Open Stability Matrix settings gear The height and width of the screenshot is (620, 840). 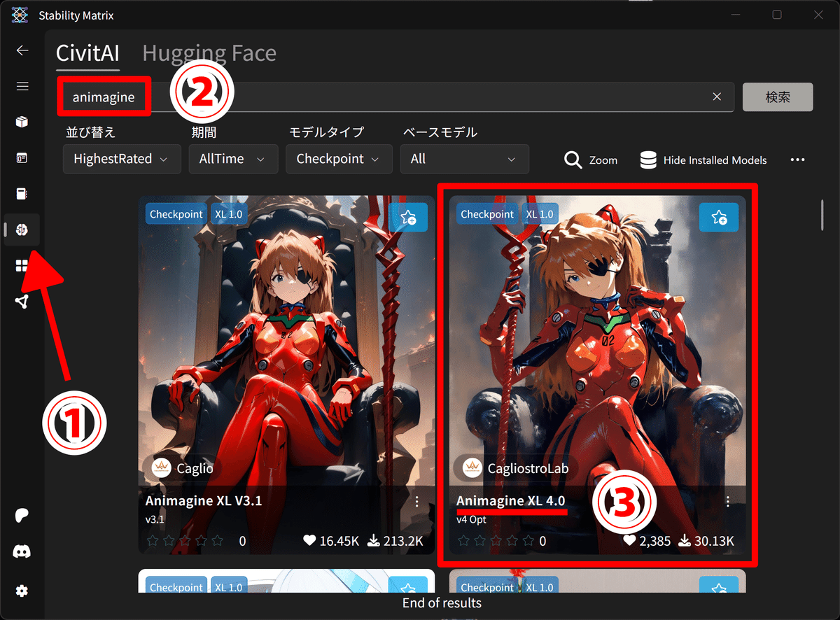pos(22,591)
